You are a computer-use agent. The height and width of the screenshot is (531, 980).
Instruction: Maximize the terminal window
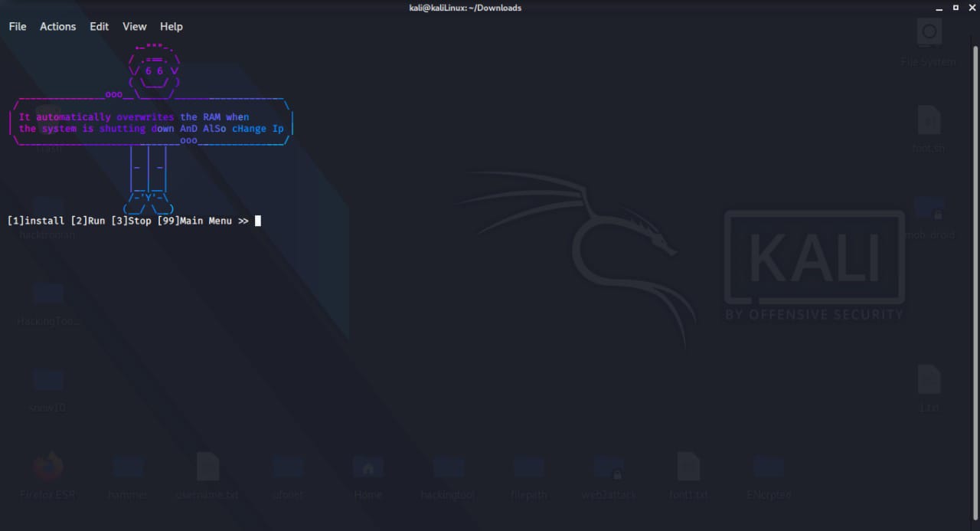pos(955,8)
